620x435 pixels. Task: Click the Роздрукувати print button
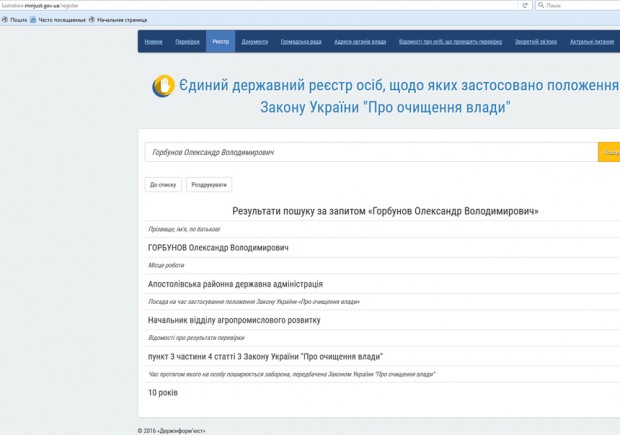click(210, 185)
